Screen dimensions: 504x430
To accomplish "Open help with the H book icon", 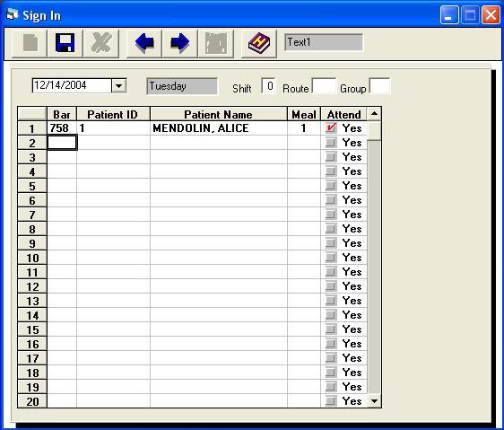I will click(259, 43).
